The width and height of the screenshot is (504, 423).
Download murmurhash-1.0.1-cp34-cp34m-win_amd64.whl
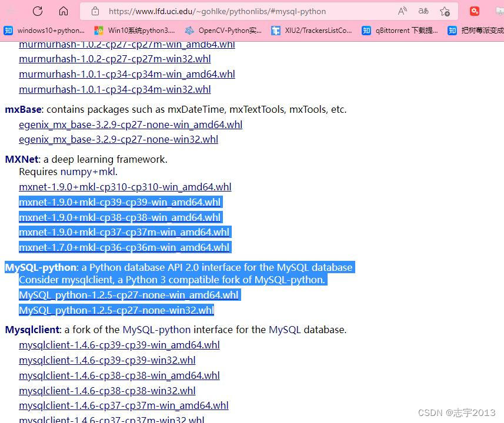click(x=127, y=74)
